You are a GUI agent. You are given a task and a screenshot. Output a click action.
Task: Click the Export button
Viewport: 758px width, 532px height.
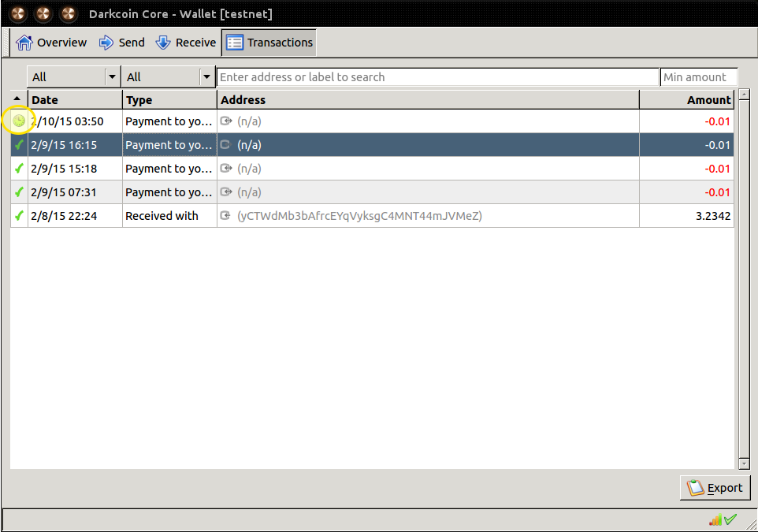point(715,488)
